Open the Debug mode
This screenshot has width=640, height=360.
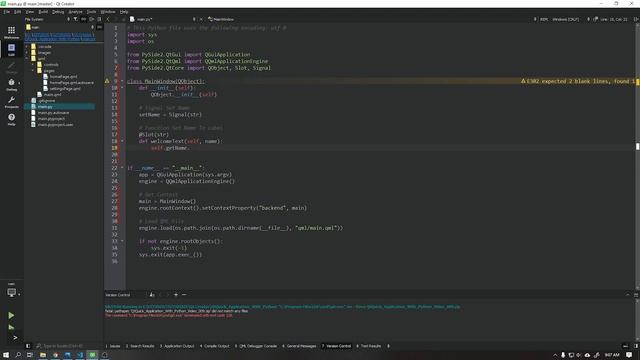(11, 85)
